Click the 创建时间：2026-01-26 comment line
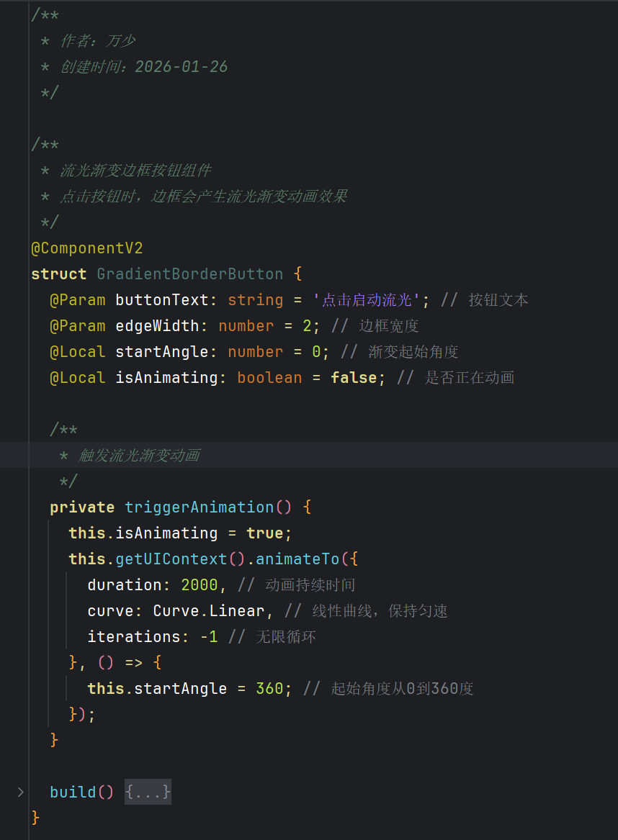This screenshot has height=840, width=618. click(x=144, y=67)
